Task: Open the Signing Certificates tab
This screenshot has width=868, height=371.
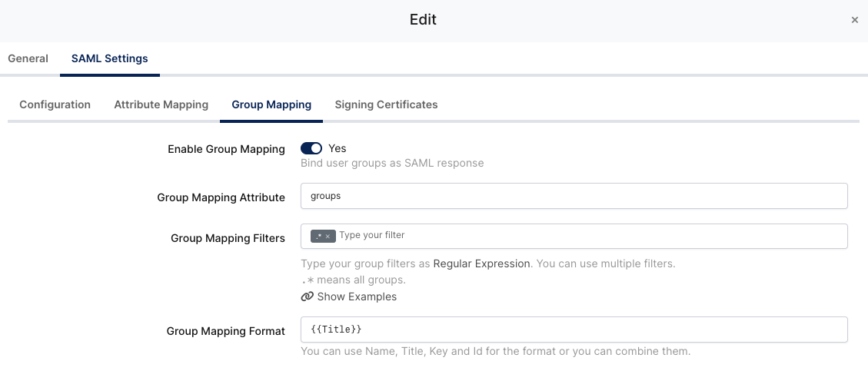Action: coord(386,104)
